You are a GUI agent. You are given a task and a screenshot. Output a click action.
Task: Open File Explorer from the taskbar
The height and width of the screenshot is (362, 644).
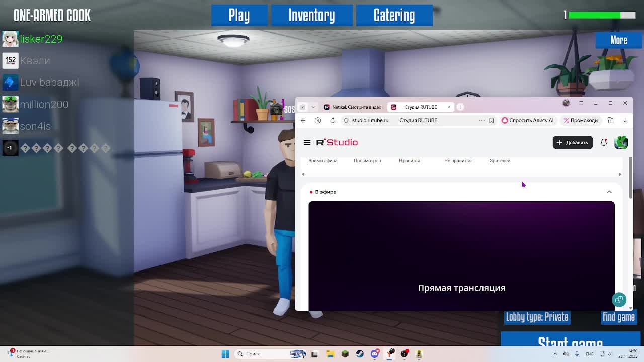330,354
